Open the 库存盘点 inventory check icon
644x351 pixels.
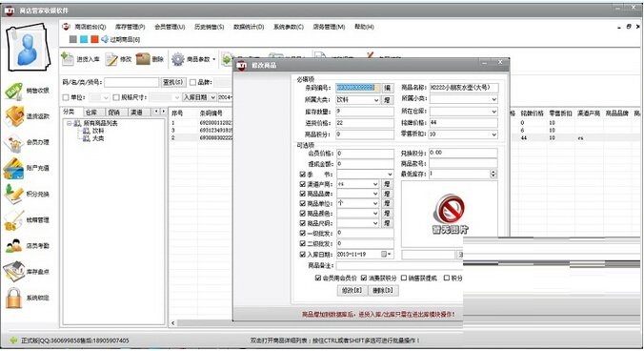click(x=13, y=271)
